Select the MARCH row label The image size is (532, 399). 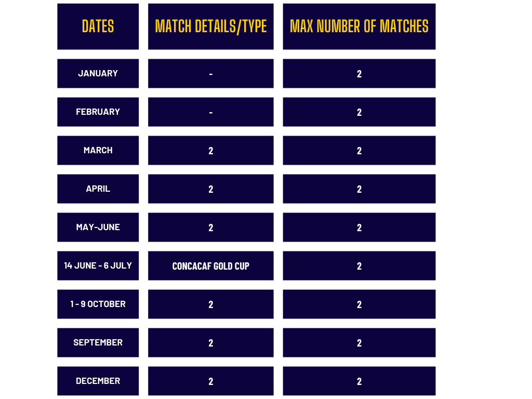pos(98,150)
